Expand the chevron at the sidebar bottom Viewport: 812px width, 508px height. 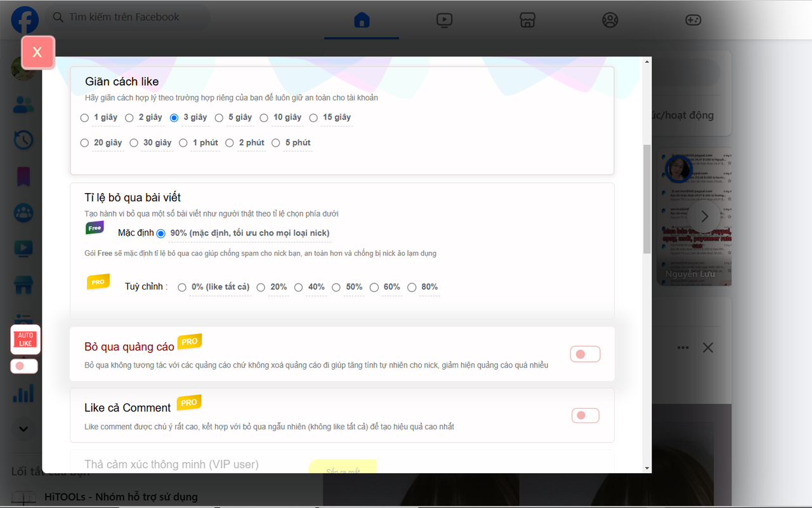pos(23,429)
